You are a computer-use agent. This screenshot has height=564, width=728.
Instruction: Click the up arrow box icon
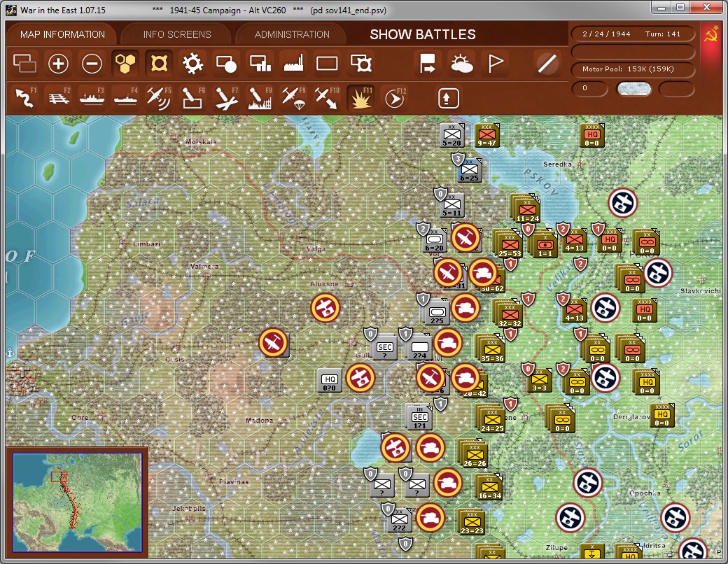tap(448, 98)
